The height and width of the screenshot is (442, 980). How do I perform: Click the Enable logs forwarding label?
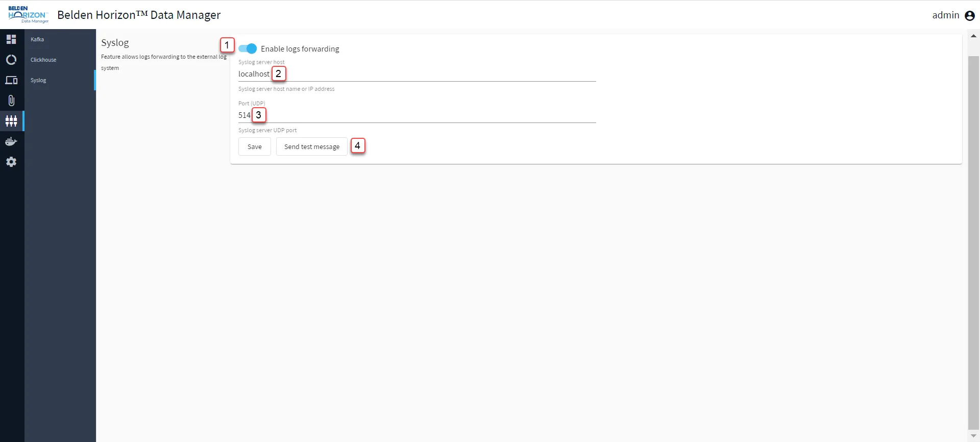click(300, 49)
